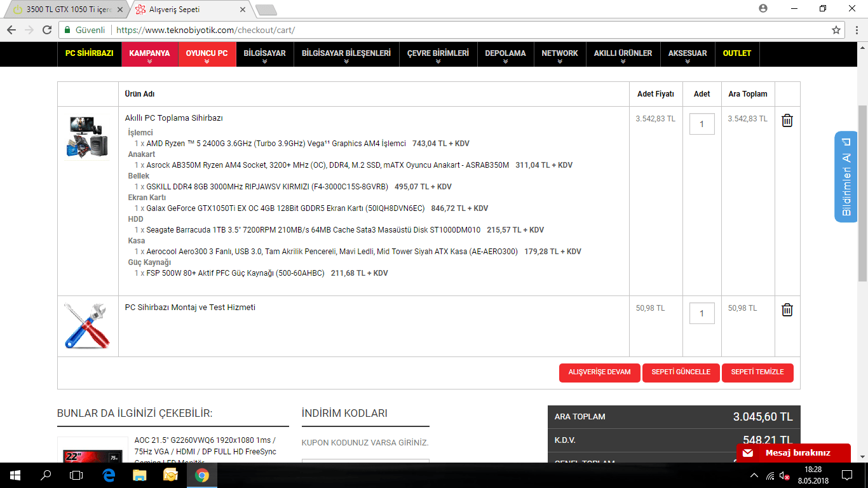Viewport: 868px width, 488px height.
Task: Click the Chrome address bar URL
Action: point(206,30)
